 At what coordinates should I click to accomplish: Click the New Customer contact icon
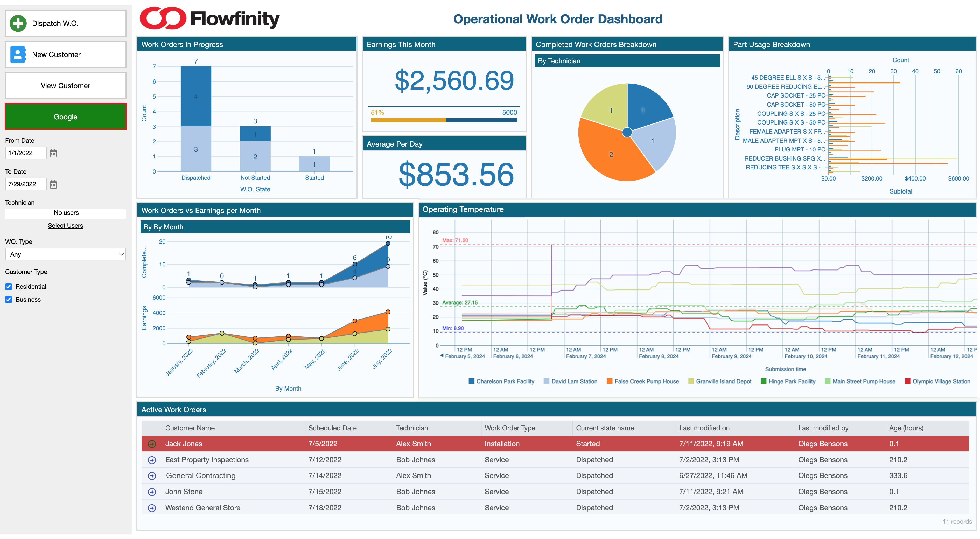tap(18, 54)
